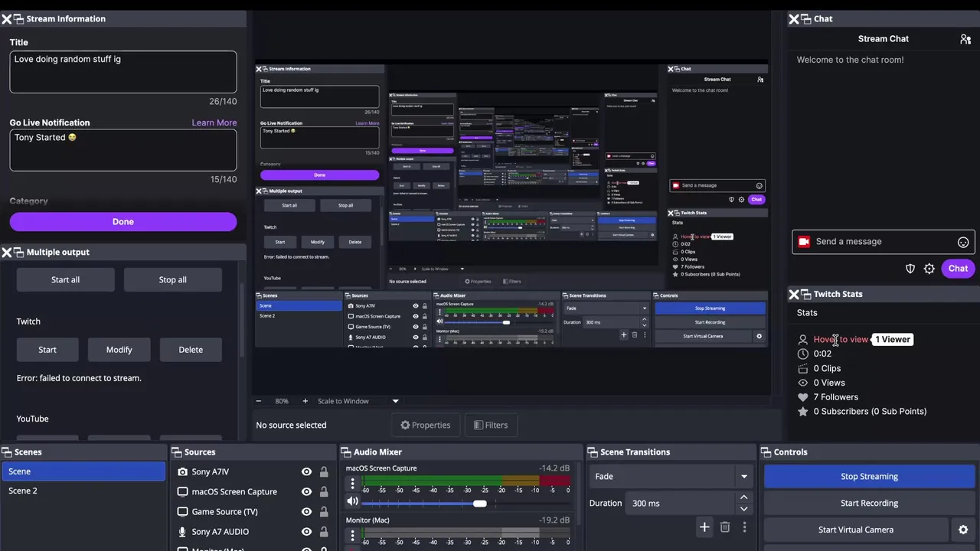Screen dimensions: 980x551
Task: Click the Send a message field
Action: click(x=883, y=242)
